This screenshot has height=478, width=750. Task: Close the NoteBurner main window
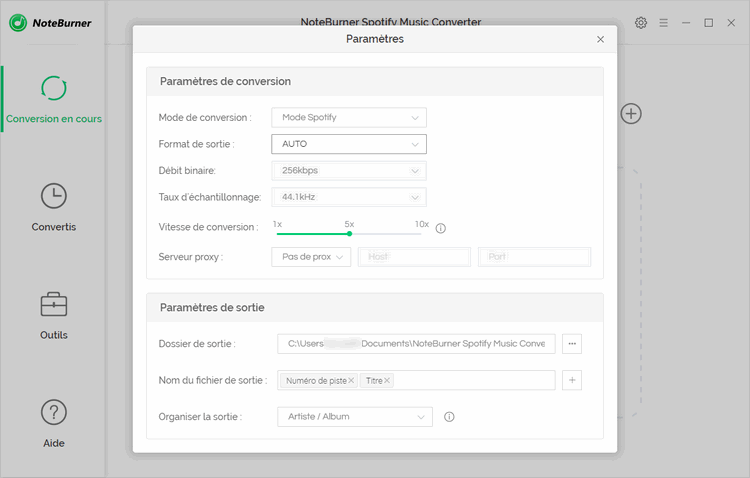coord(731,22)
